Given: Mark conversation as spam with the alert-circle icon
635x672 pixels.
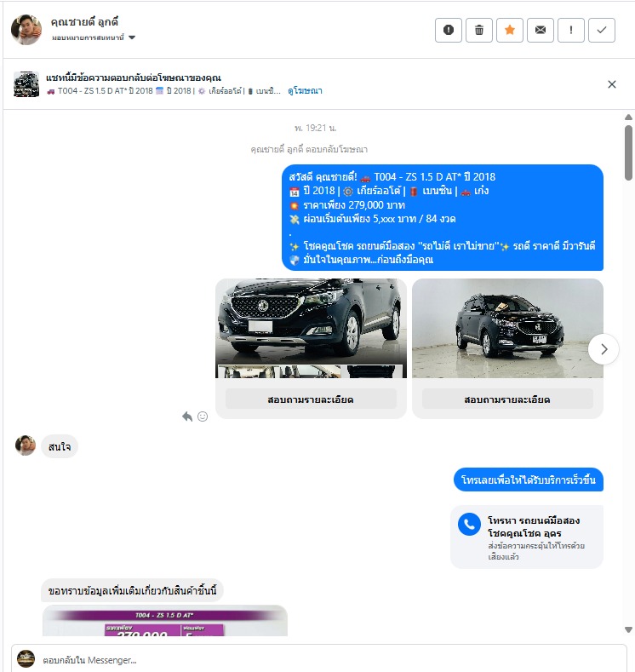Looking at the screenshot, I should click(x=449, y=30).
